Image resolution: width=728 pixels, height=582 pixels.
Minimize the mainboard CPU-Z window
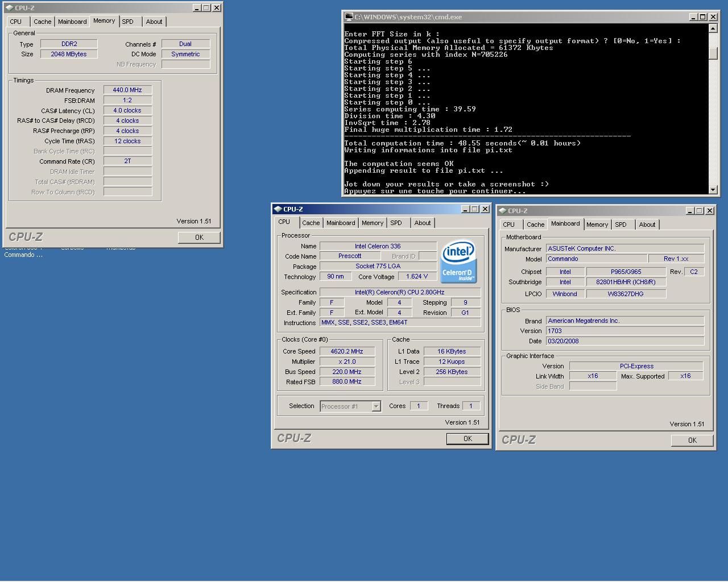click(x=690, y=211)
